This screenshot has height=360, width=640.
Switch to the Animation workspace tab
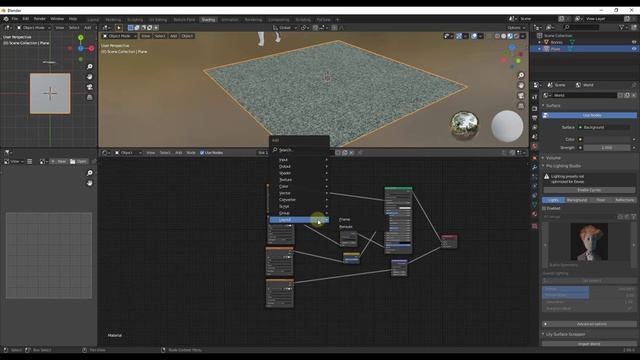pos(229,20)
